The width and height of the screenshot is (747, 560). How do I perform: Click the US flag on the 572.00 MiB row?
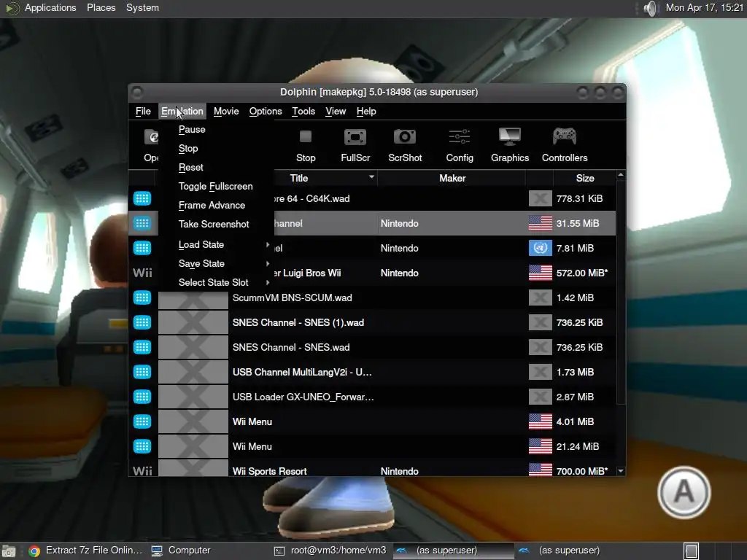541,273
